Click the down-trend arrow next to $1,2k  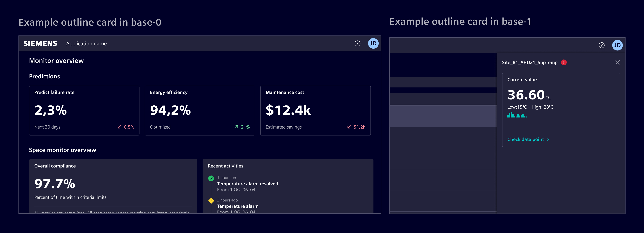click(349, 127)
